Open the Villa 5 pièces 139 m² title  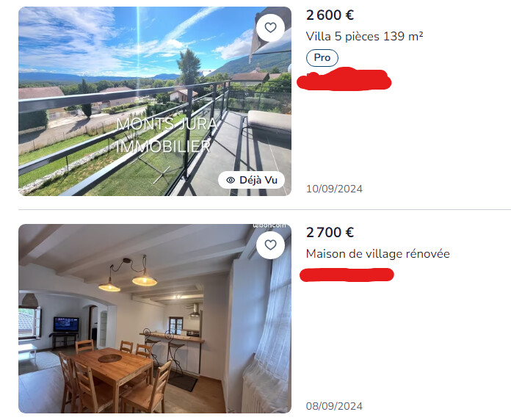pyautogui.click(x=364, y=36)
